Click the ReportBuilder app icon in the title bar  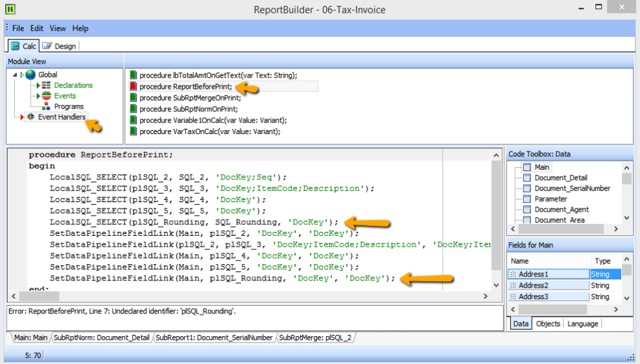(x=10, y=10)
